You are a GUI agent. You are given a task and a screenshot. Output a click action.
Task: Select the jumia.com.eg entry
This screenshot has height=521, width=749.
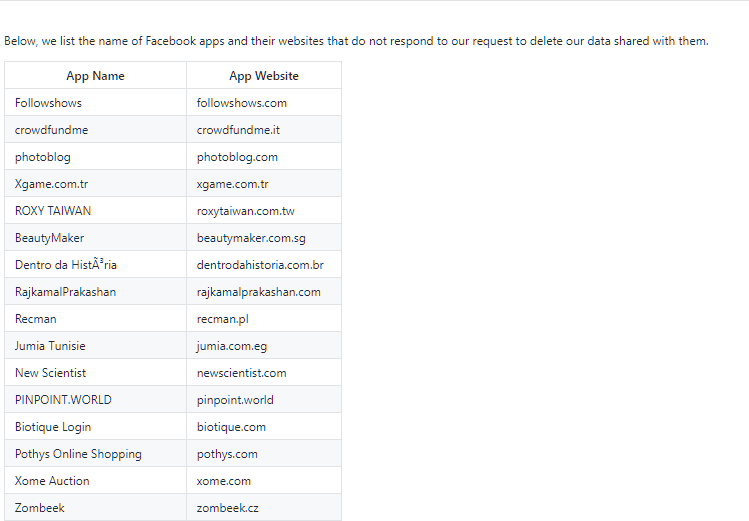tap(264, 346)
